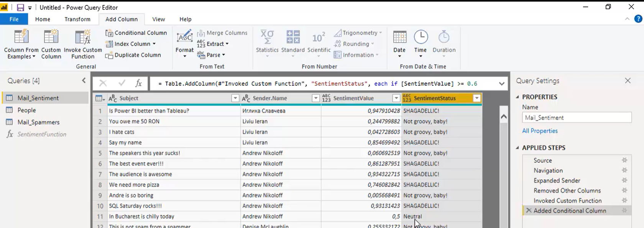Open the Extract dropdown
This screenshot has width=644, height=228.
227,44
